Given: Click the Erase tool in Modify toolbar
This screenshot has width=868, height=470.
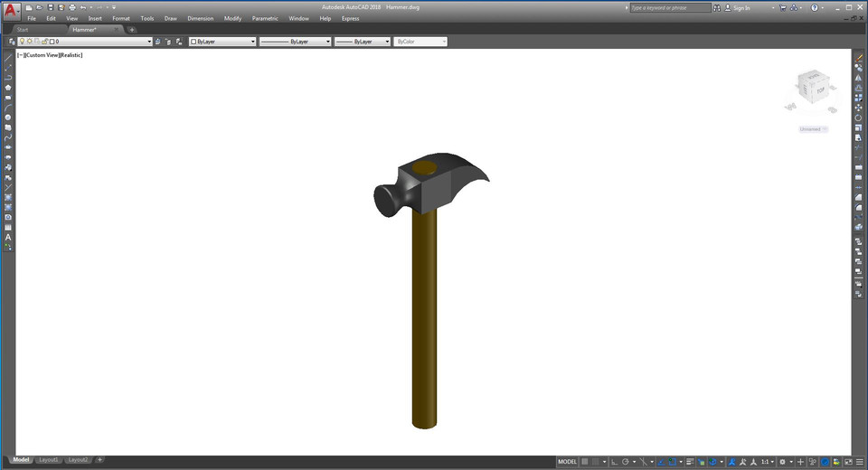Looking at the screenshot, I should point(859,58).
